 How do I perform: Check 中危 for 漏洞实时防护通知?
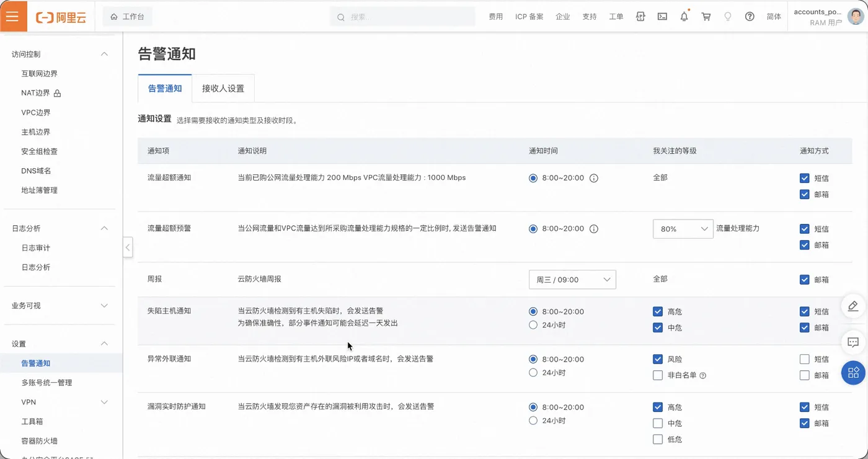point(658,423)
